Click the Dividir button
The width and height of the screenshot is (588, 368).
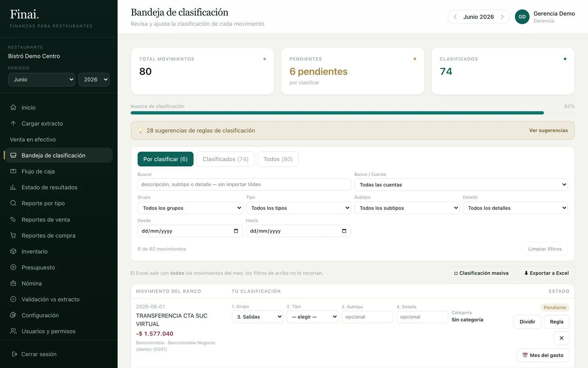(527, 322)
